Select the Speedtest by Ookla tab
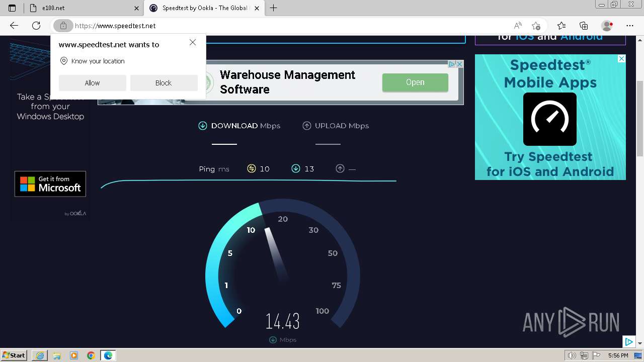 [204, 8]
